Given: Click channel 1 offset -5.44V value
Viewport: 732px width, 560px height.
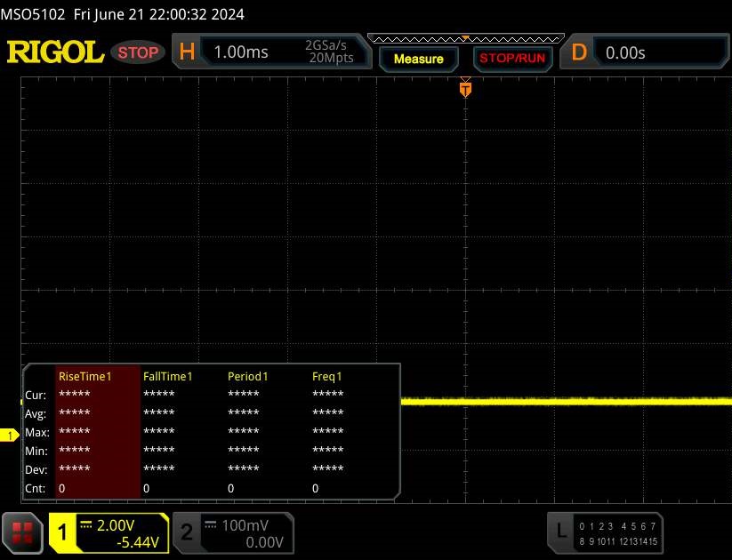Looking at the screenshot, I should click(138, 542).
